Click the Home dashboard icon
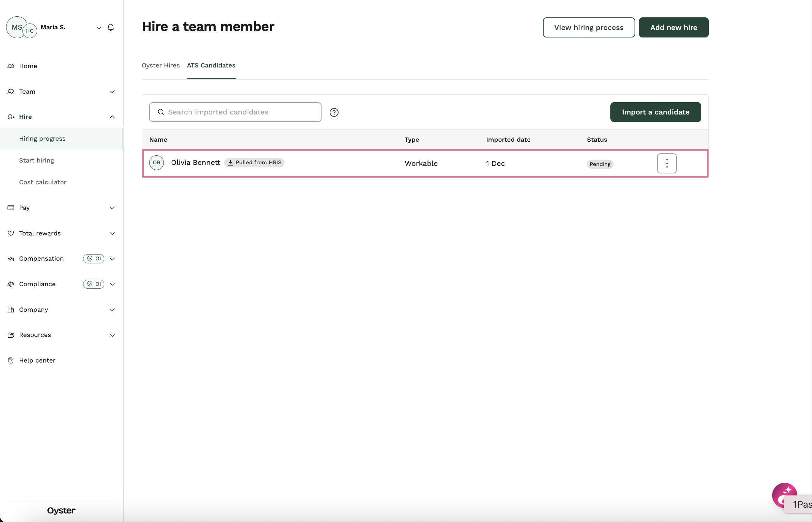This screenshot has width=812, height=522. [11, 66]
